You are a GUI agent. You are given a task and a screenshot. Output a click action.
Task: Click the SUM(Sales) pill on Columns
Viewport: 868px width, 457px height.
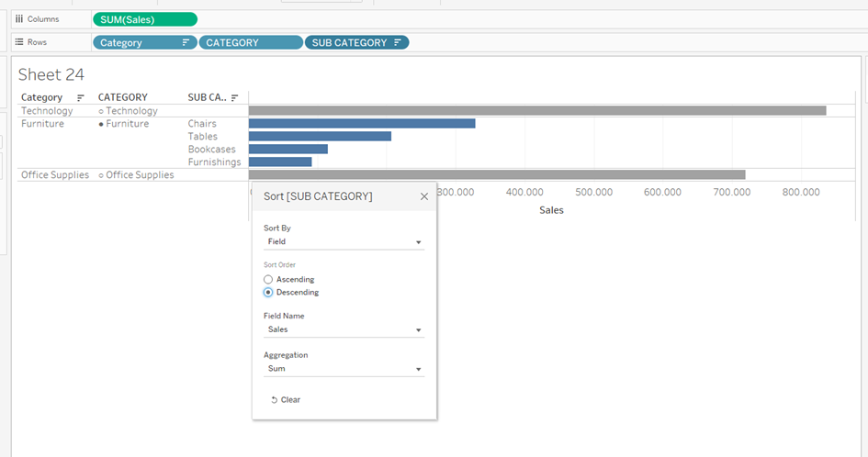(144, 19)
